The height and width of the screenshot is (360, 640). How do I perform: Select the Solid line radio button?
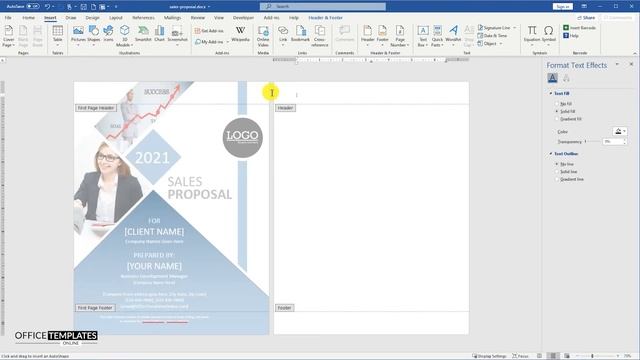click(x=557, y=172)
